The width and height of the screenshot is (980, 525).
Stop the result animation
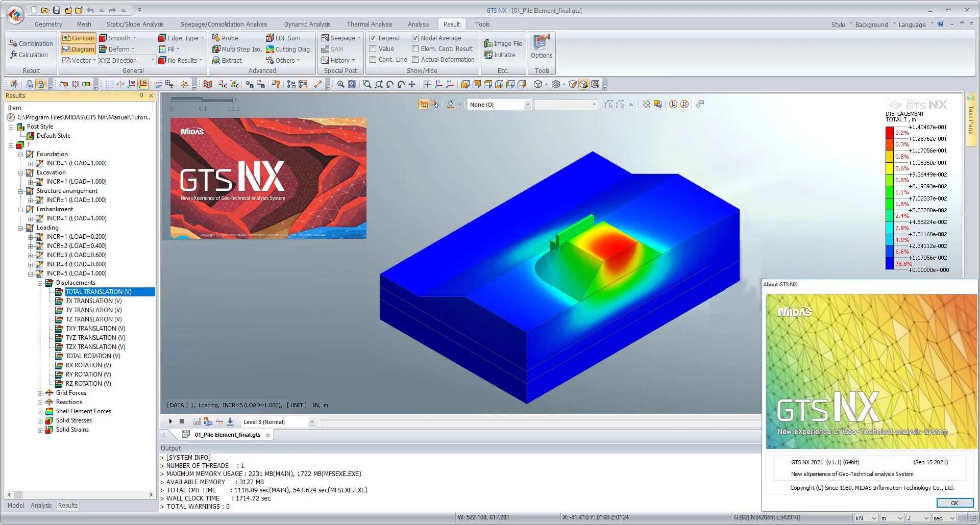(182, 421)
